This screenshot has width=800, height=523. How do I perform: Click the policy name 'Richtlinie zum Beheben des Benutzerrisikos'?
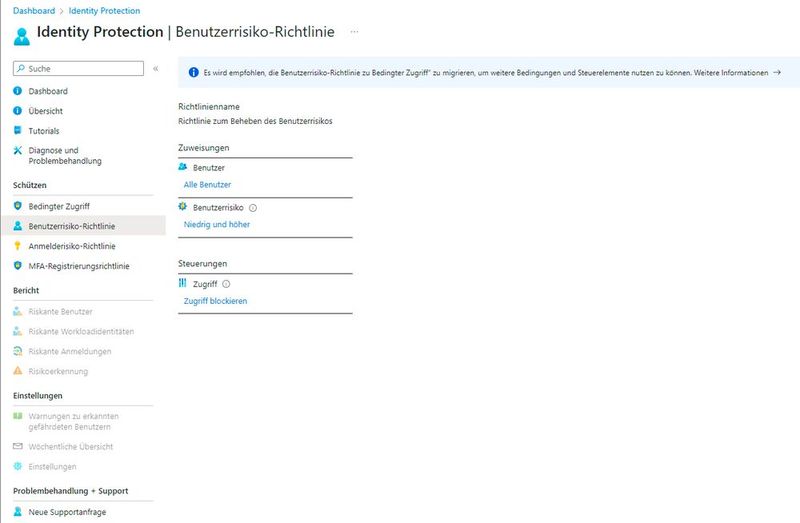[255, 121]
